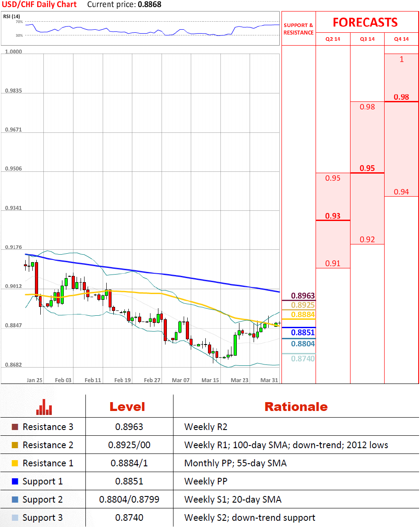Click the Mar 15 date on axis
The height and width of the screenshot is (527, 420).
click(x=210, y=380)
